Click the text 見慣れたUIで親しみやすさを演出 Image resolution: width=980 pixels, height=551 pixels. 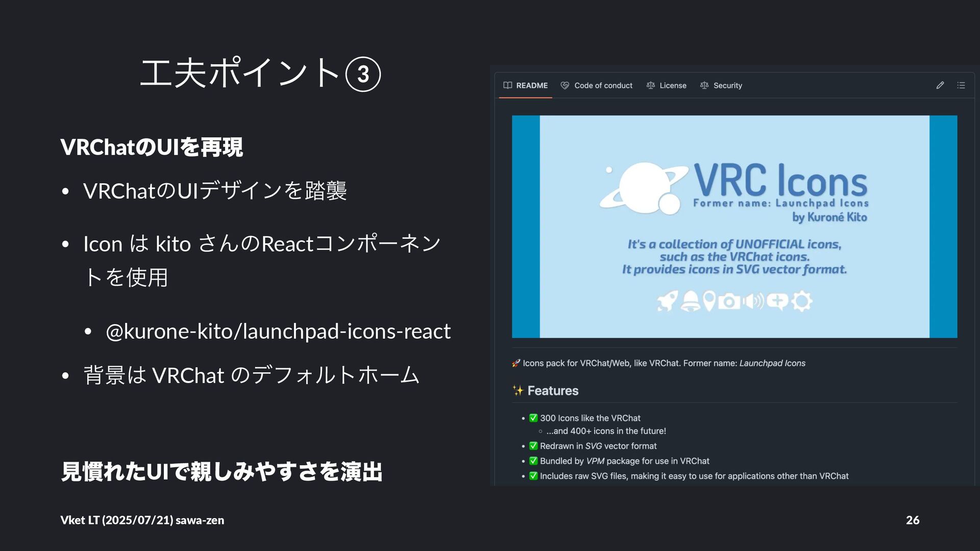click(222, 471)
